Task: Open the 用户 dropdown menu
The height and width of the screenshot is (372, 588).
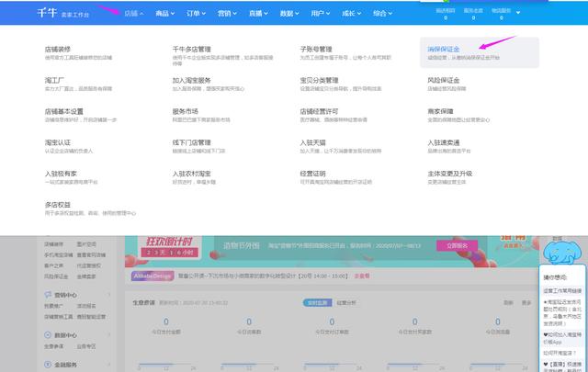Action: 321,14
